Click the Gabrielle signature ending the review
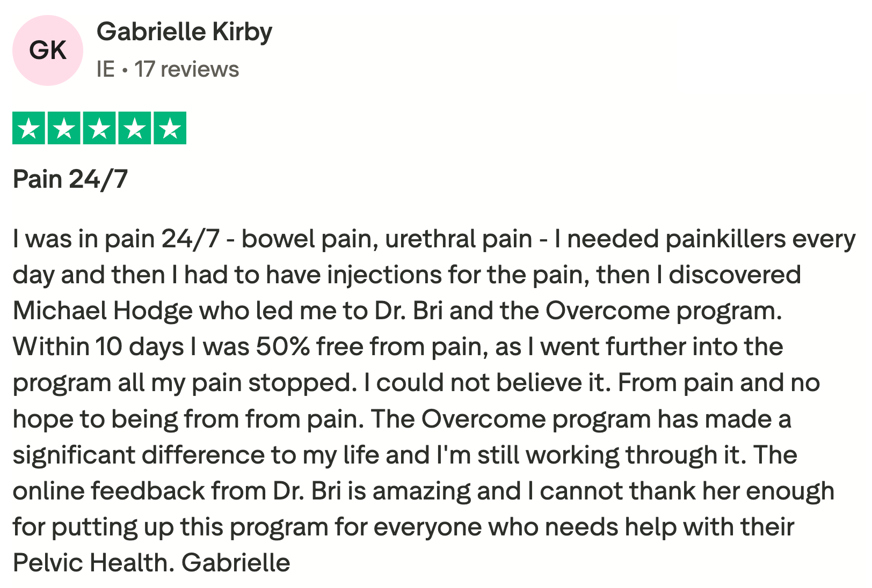The image size is (872, 588). point(236,563)
